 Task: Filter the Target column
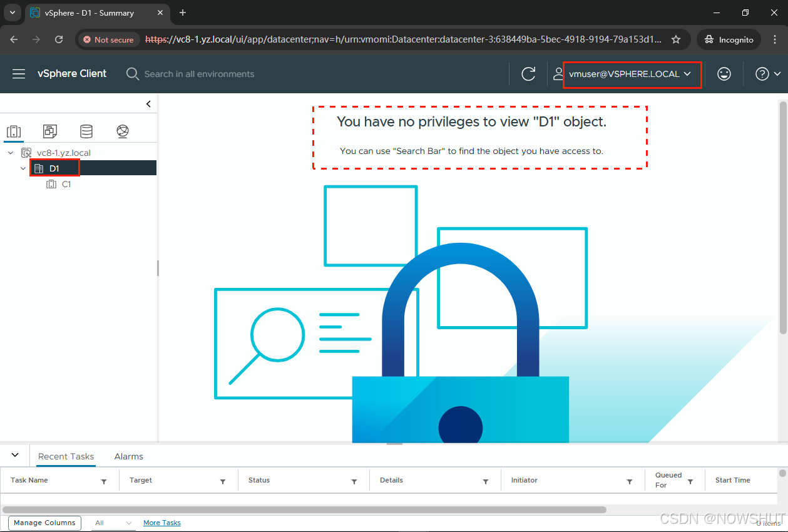pos(223,481)
